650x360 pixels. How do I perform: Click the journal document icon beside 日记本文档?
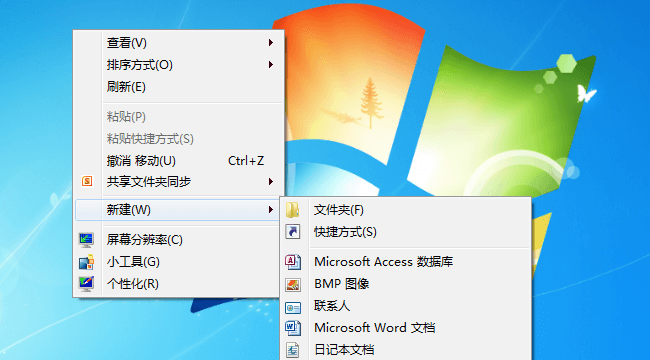[293, 350]
